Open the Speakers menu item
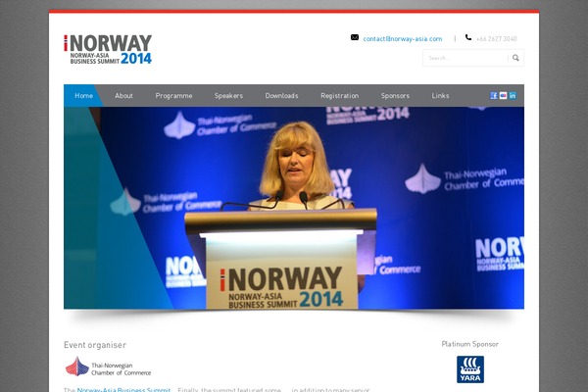This screenshot has height=392, width=588. coord(228,96)
